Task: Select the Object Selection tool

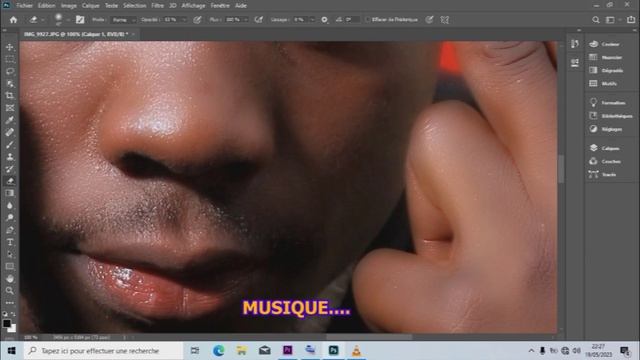Action: point(10,84)
